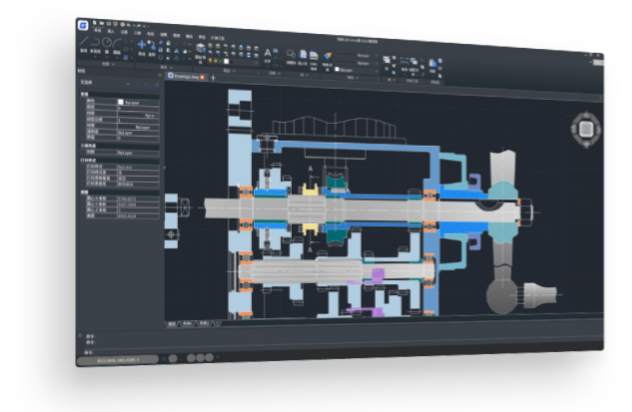Click the Move tool icon in ribbon
This screenshot has height=412, width=632.
142,44
